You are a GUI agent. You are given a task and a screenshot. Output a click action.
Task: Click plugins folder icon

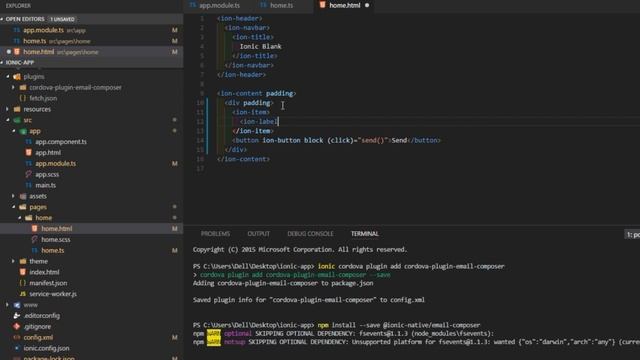pyautogui.click(x=17, y=76)
